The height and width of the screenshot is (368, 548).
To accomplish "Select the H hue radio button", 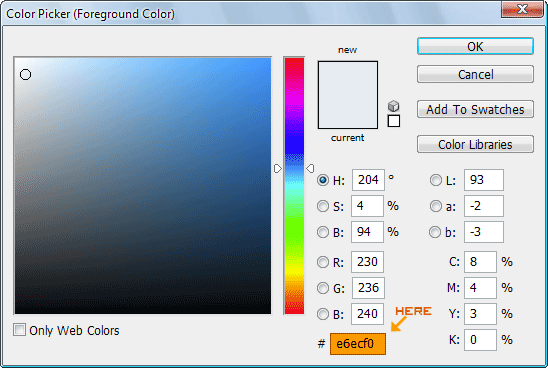I will pos(323,180).
